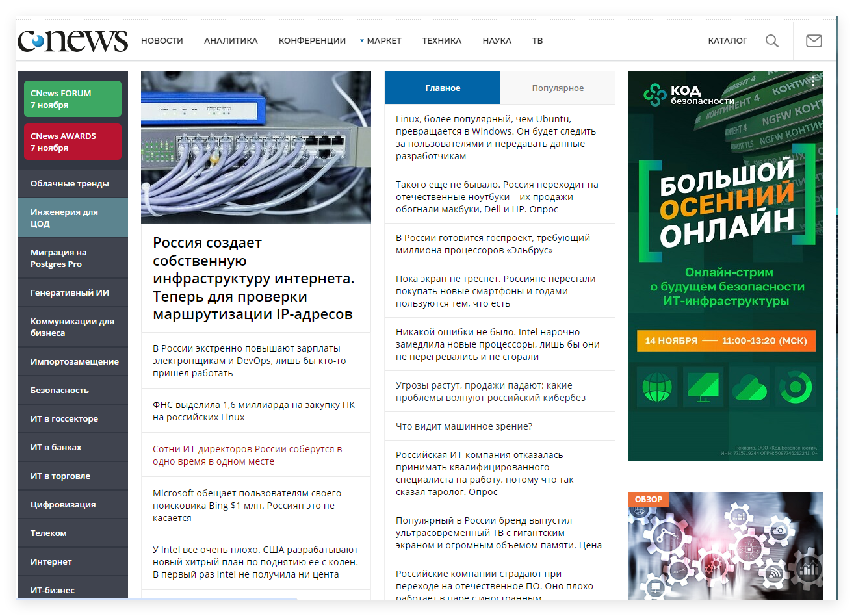Open the Обзор gears thumbnail
The height and width of the screenshot is (616, 854).
(726, 546)
